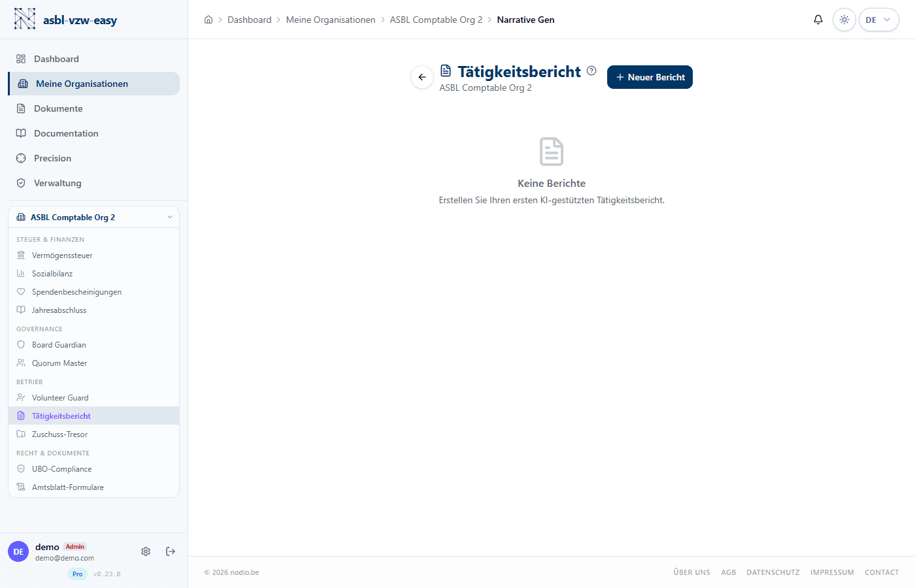Open Spendenbescheinigungen in the sidebar
Screen dimensions: 915x588
coord(93,292)
